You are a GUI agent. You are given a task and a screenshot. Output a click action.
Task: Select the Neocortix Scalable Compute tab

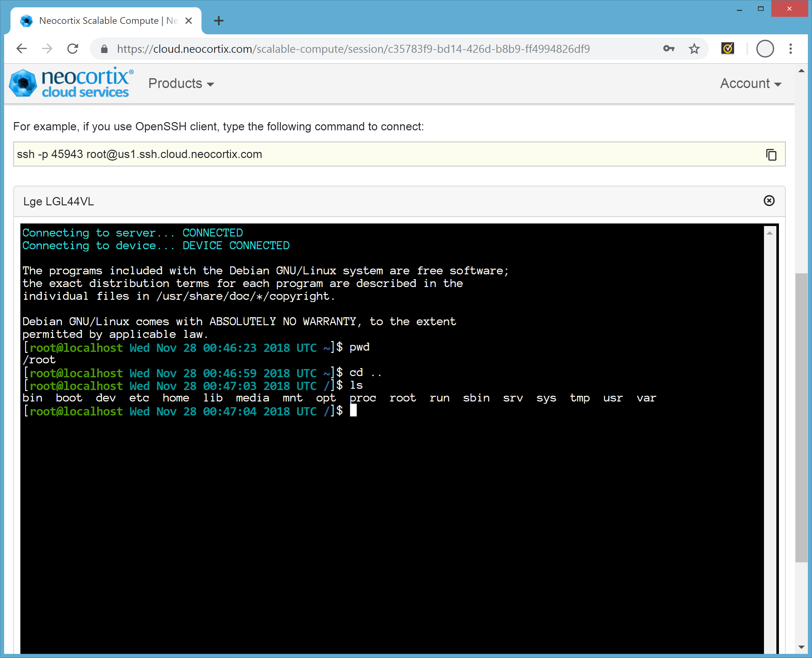99,21
